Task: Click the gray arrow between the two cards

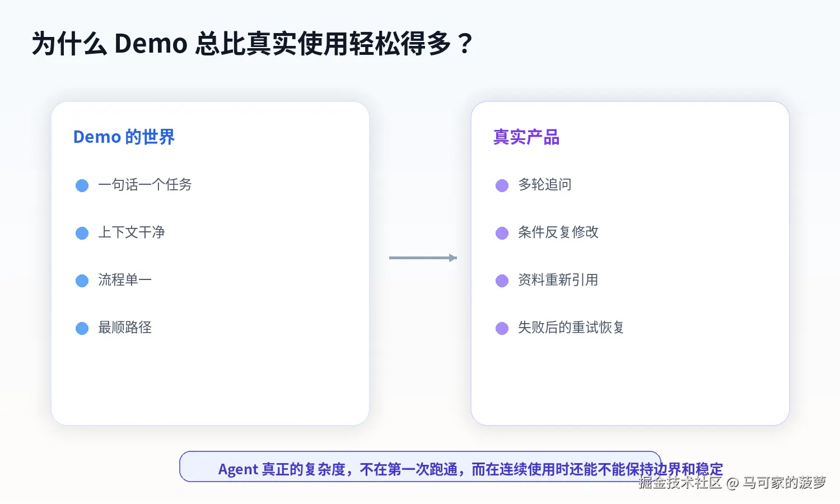Action: pos(423,258)
